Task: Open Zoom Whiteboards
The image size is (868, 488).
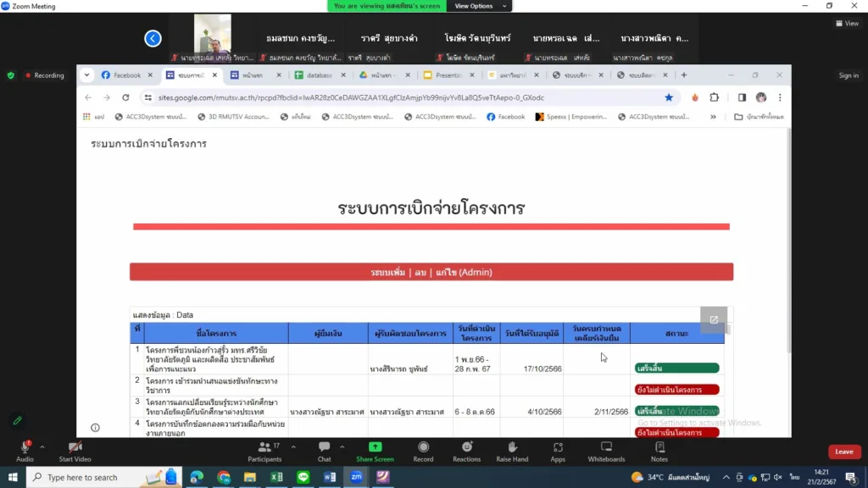Action: (x=606, y=451)
